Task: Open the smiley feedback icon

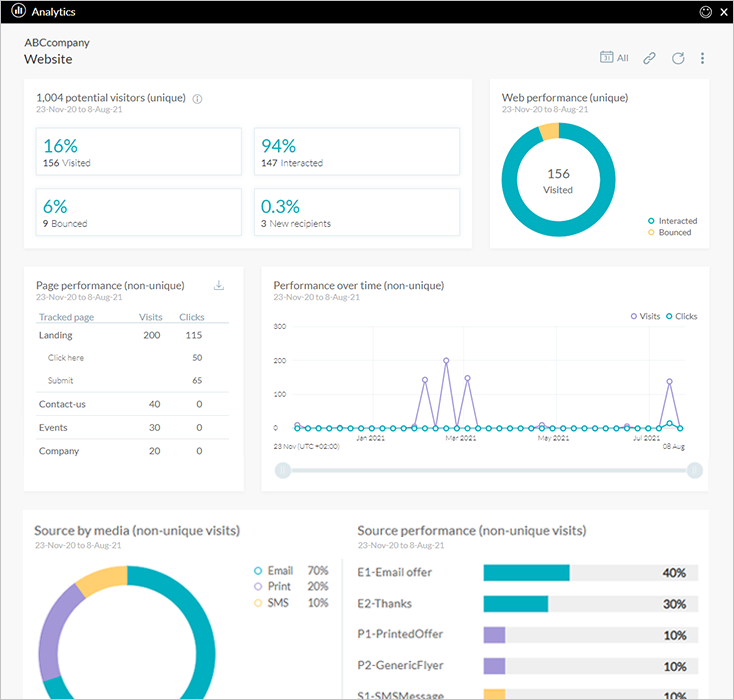Action: 705,12
